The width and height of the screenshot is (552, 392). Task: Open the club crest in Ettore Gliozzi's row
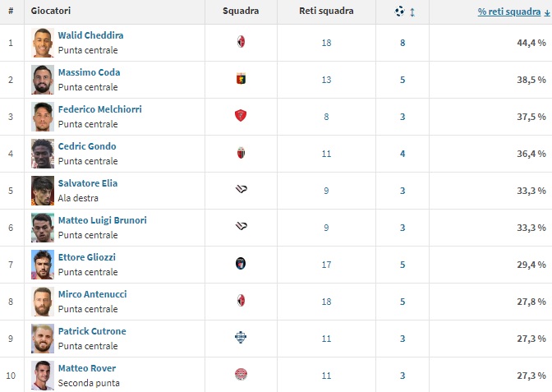tap(241, 264)
